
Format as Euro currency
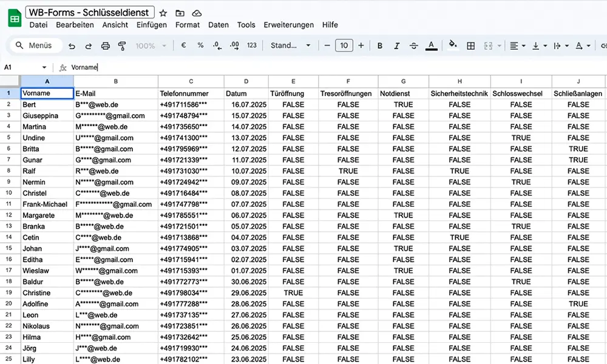[183, 45]
